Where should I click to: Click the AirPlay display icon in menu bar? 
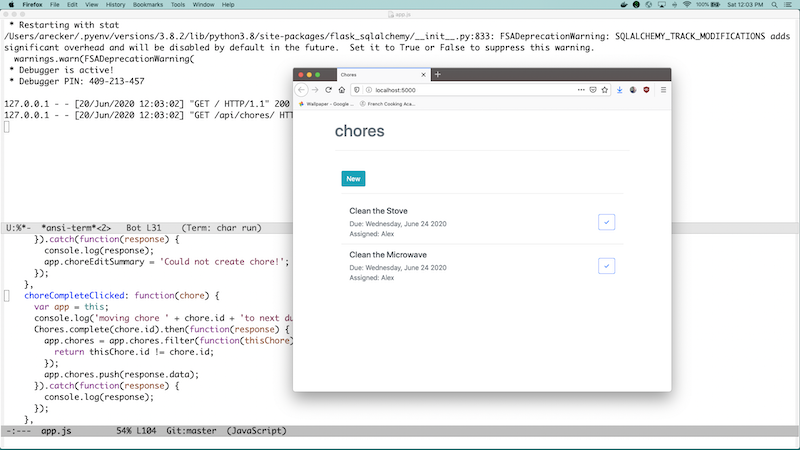662,5
